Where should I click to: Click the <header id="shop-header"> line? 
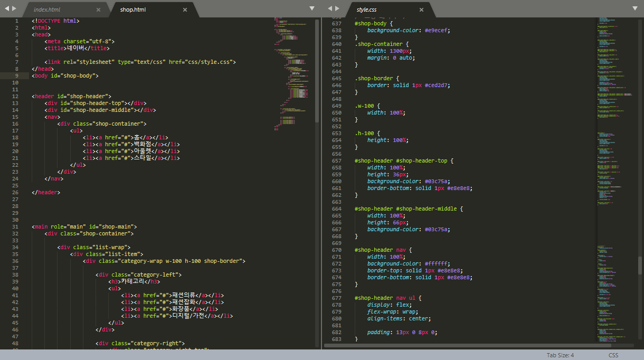coord(71,96)
